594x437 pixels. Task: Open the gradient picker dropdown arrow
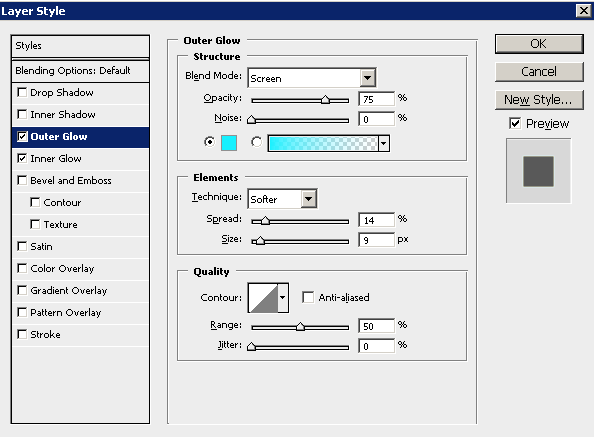pyautogui.click(x=384, y=144)
